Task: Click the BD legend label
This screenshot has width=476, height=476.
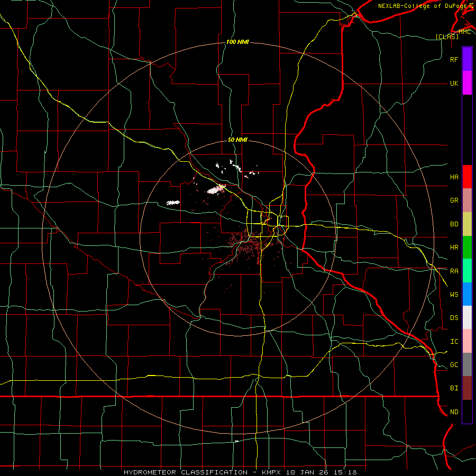Action: (454, 224)
